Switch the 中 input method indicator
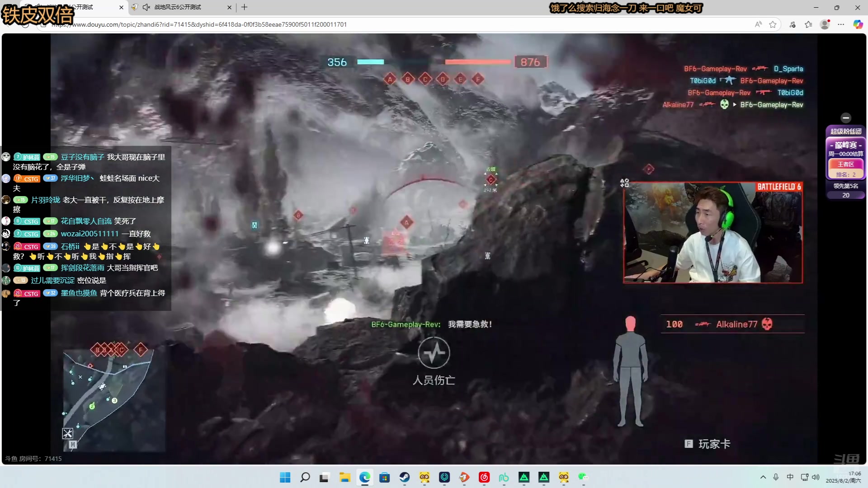Screen dimensions: 868x488 click(x=790, y=477)
